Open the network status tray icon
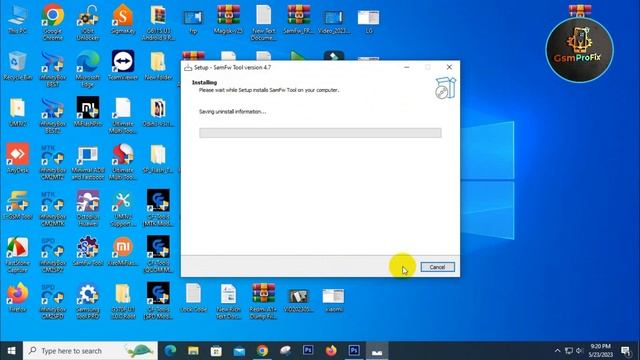This screenshot has height=360, width=640. (x=569, y=351)
